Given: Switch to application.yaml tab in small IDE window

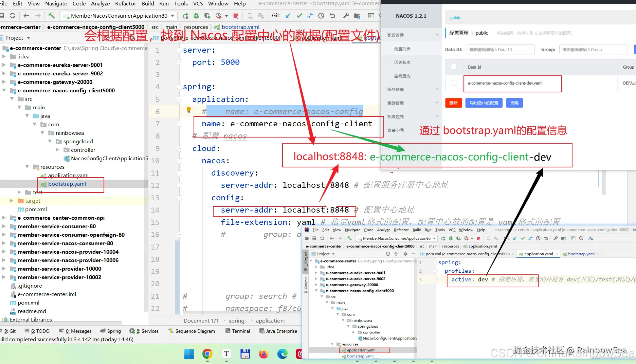Looking at the screenshot, I should [x=539, y=254].
